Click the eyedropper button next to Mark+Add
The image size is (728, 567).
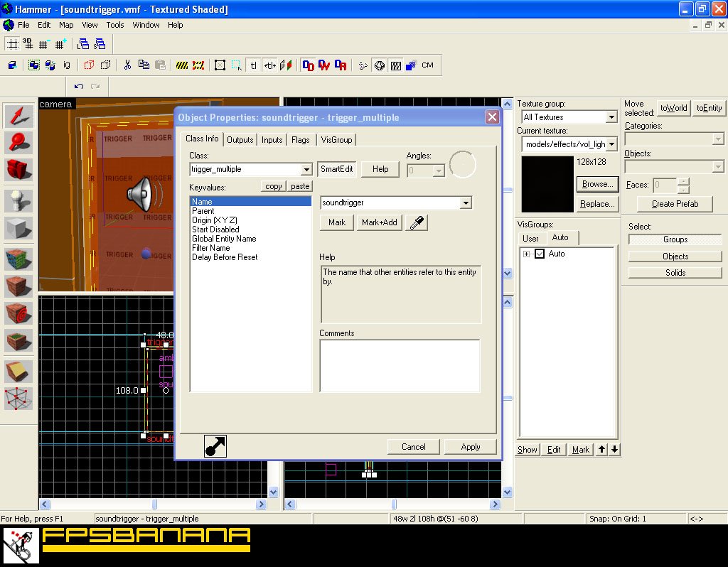(416, 222)
